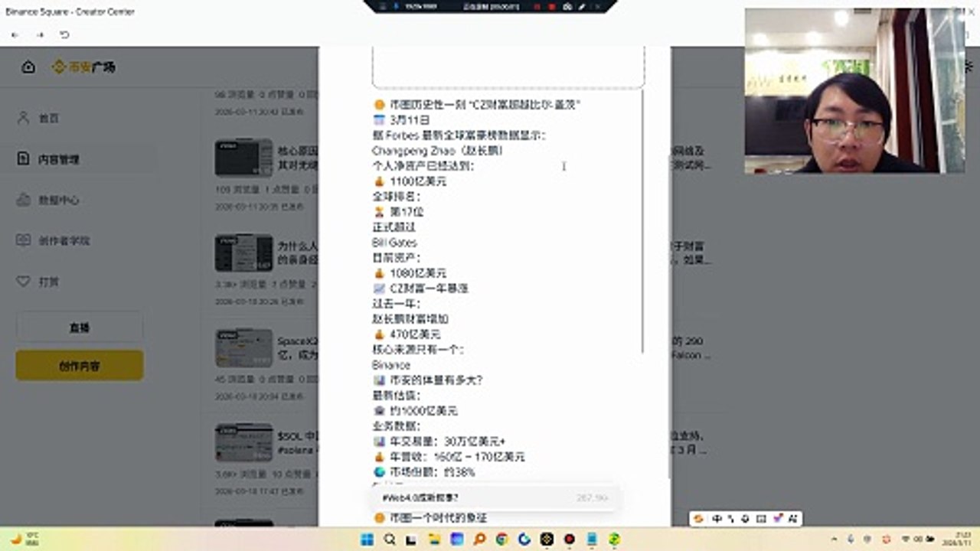Click the post line mentioning Changpeng Zhao
This screenshot has width=980, height=551.
437,151
